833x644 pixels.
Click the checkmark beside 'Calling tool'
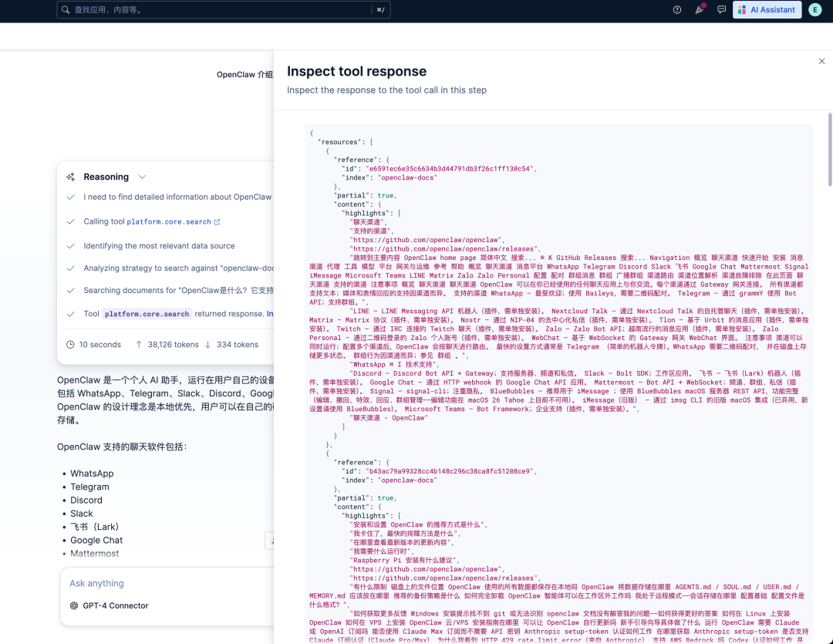[70, 221]
